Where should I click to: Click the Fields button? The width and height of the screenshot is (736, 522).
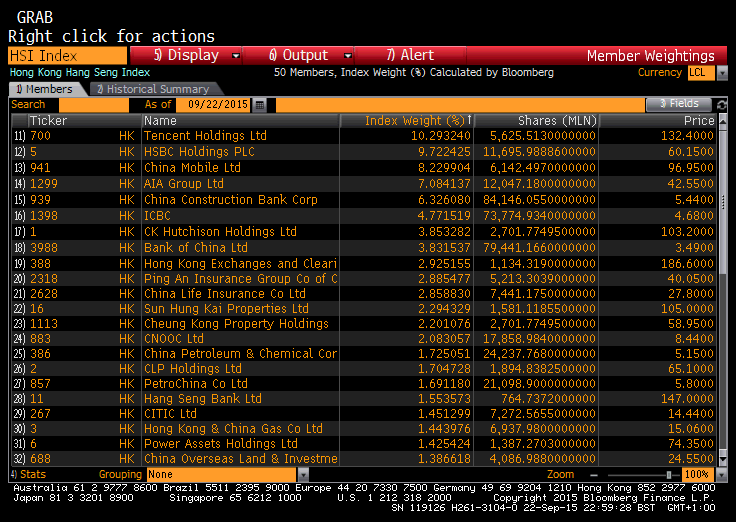pyautogui.click(x=678, y=104)
